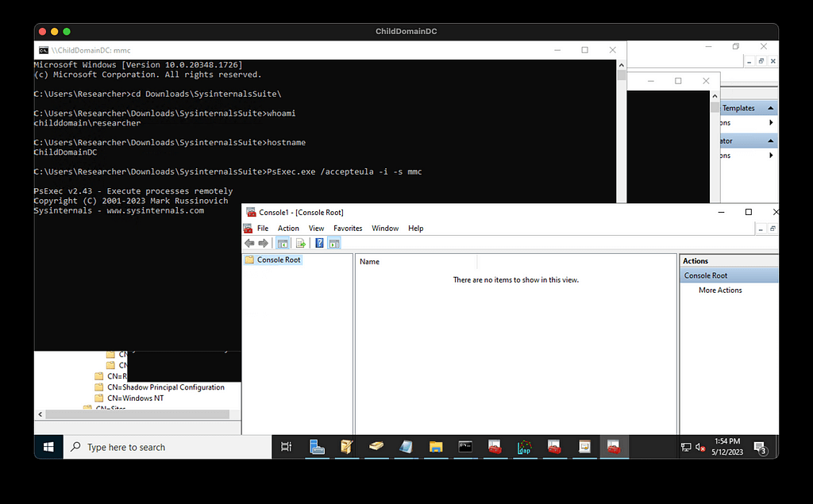Click the Type here to search box
Image resolution: width=813 pixels, height=504 pixels.
(x=167, y=447)
